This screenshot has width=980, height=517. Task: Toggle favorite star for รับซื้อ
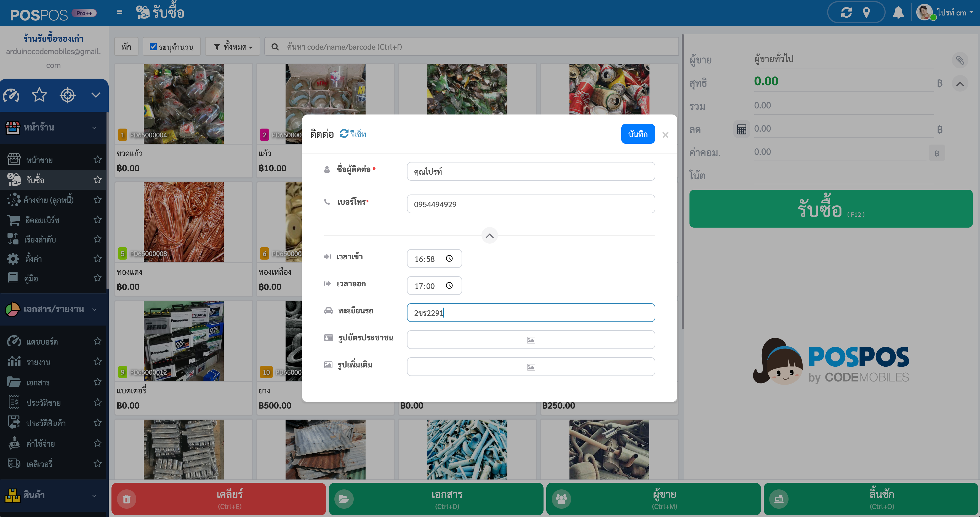[x=98, y=180]
